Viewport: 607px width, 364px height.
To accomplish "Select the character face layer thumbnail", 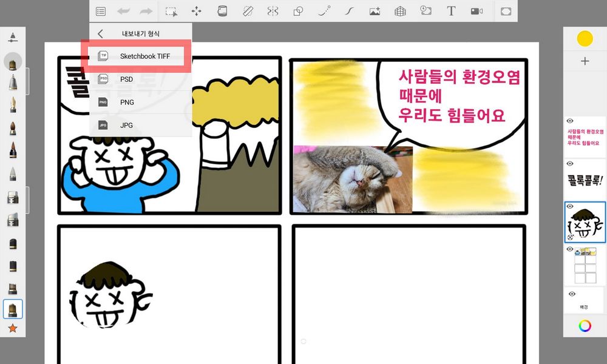I will (585, 223).
